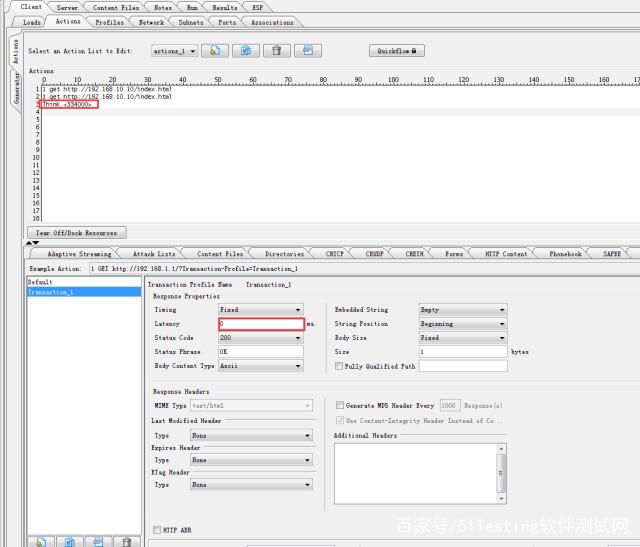Delete transaction profile with bottom trash icon
Screen dimensions: 640x547
point(127,542)
